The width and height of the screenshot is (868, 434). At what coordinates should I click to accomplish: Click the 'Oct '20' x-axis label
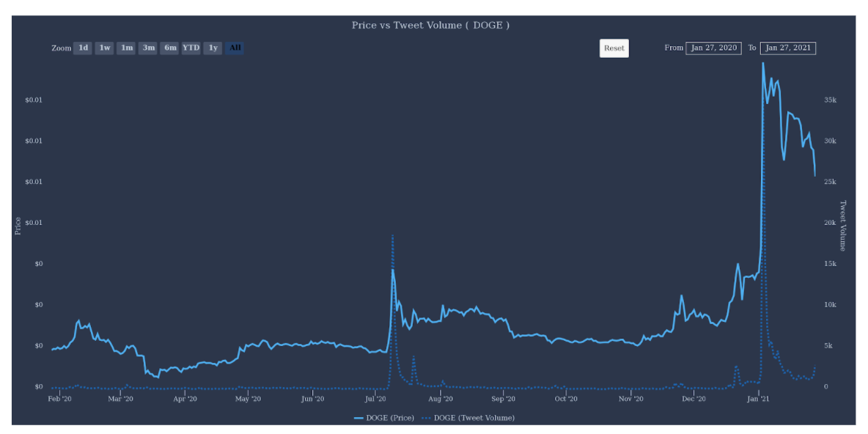click(x=566, y=399)
